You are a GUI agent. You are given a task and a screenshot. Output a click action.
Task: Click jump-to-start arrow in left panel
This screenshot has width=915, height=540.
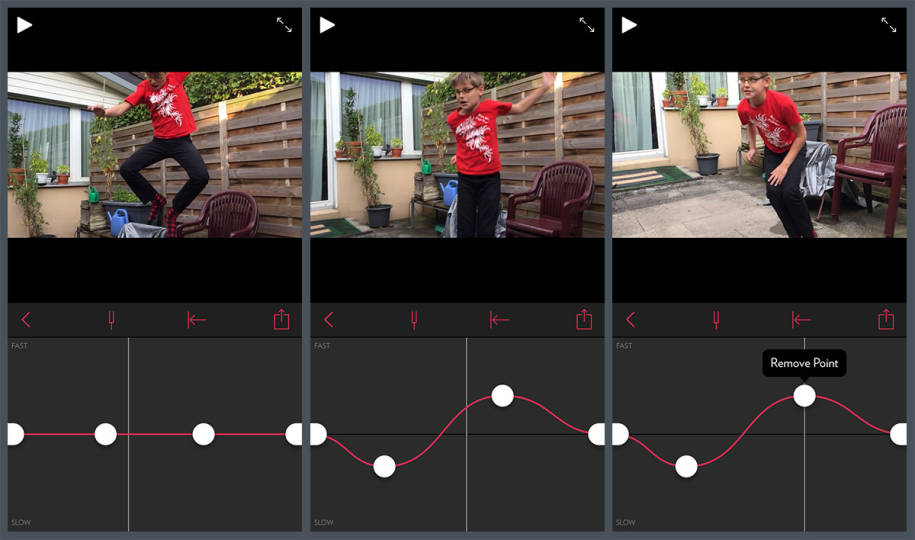pyautogui.click(x=197, y=320)
